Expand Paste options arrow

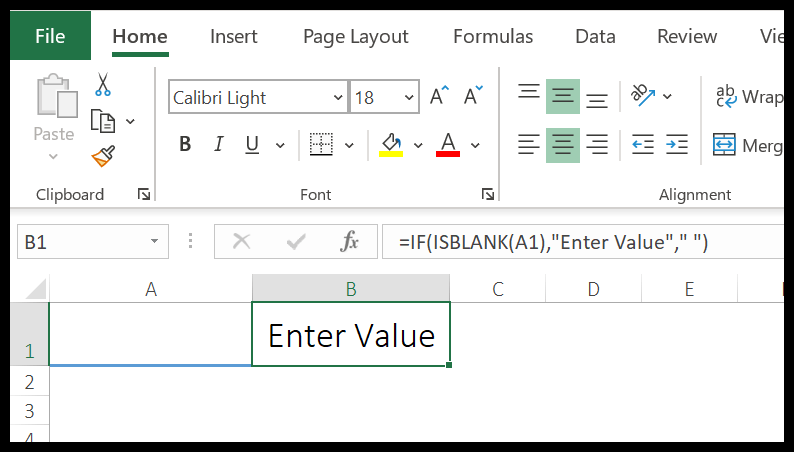(x=53, y=156)
